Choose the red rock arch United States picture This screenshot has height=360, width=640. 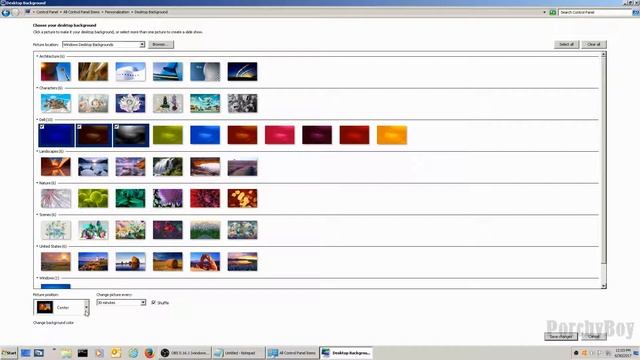pyautogui.click(x=205, y=262)
